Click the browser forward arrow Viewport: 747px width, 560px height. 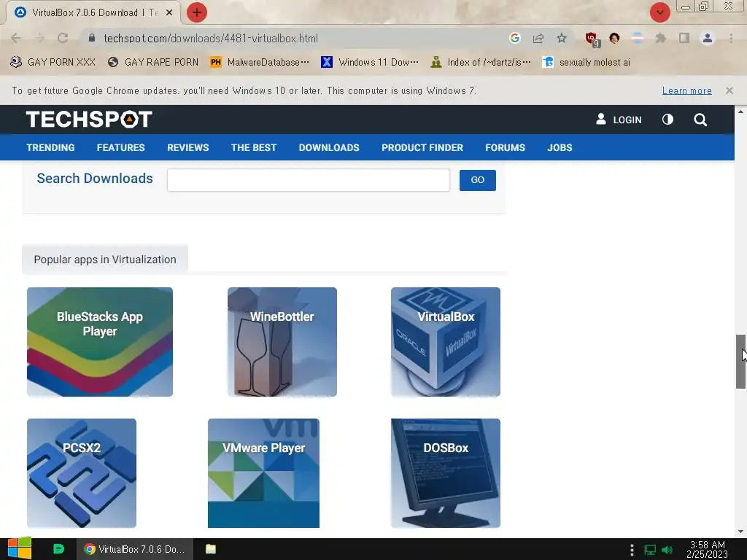tap(39, 38)
